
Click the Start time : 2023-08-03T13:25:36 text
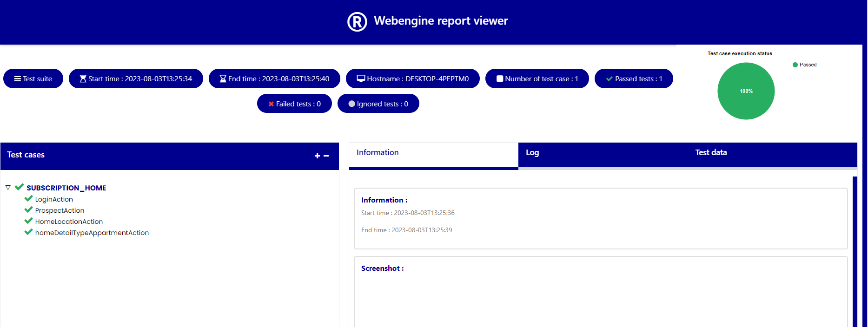(408, 213)
